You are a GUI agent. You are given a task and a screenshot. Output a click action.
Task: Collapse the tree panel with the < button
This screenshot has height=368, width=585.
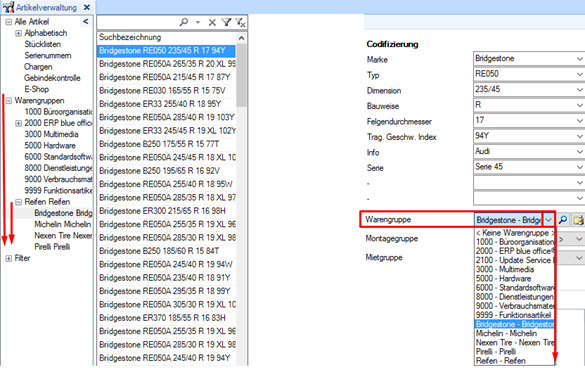click(x=86, y=22)
